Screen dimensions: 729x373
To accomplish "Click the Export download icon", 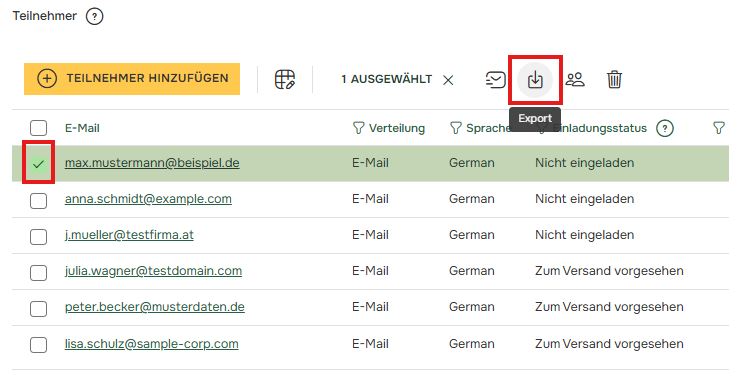I will [535, 80].
